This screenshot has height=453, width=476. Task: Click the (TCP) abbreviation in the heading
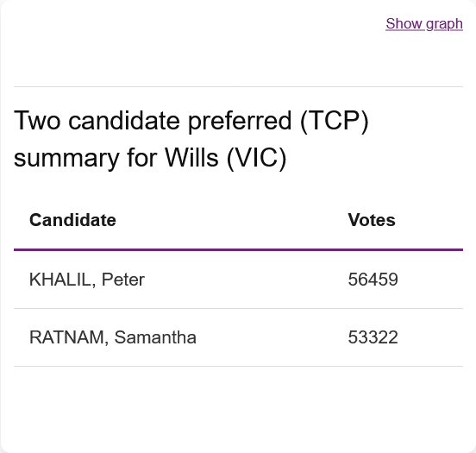tap(335, 121)
